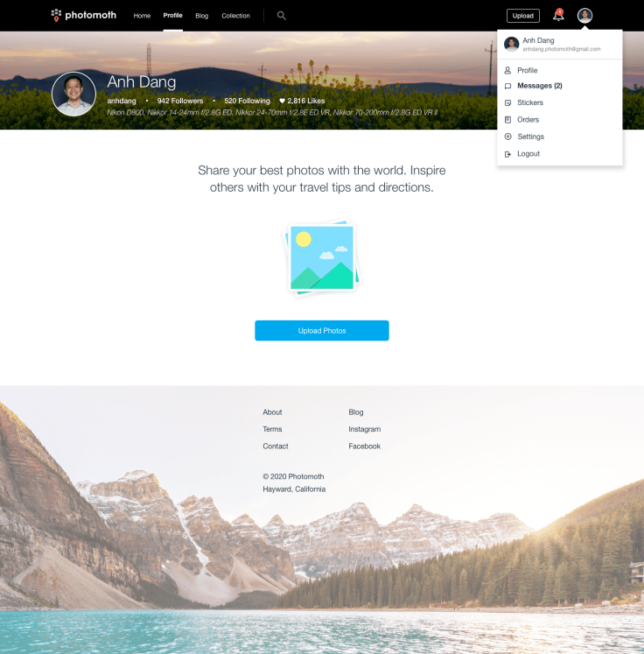Image resolution: width=644 pixels, height=654 pixels.
Task: Click the photomoth logo
Action: click(x=84, y=15)
